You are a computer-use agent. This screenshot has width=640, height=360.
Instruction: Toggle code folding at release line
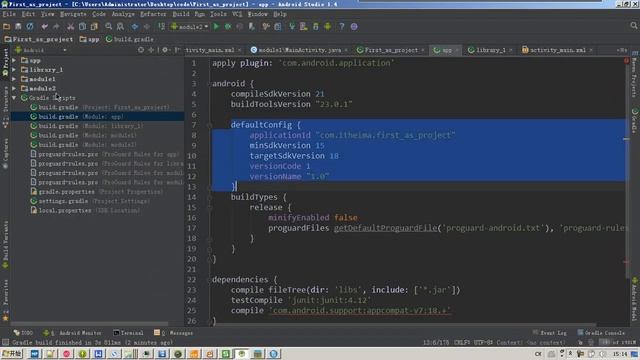click(x=209, y=207)
